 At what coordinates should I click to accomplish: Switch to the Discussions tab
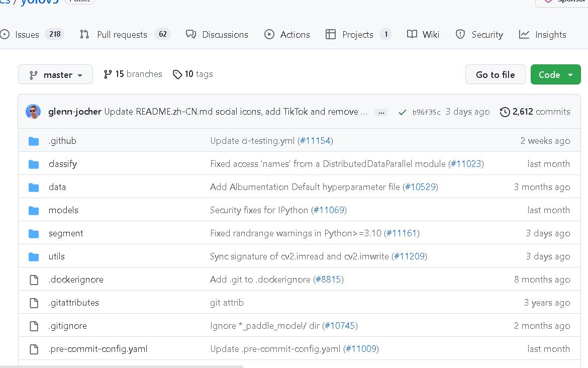point(217,35)
